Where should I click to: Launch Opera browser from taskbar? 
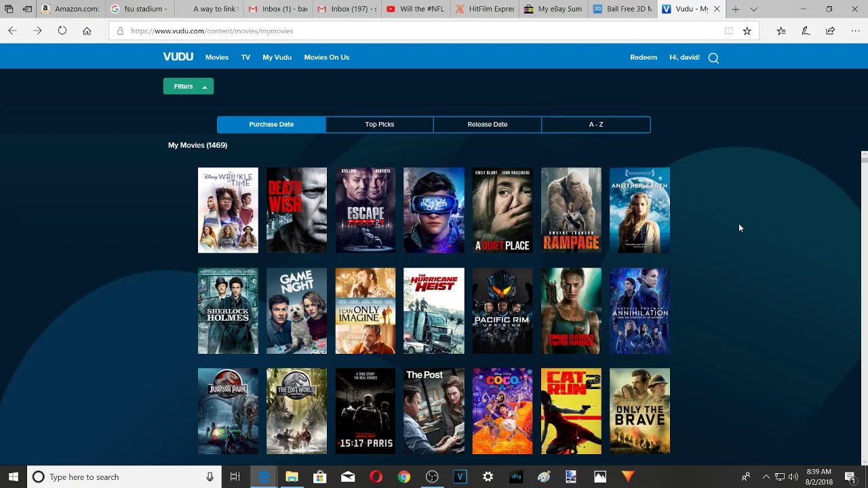click(x=376, y=476)
